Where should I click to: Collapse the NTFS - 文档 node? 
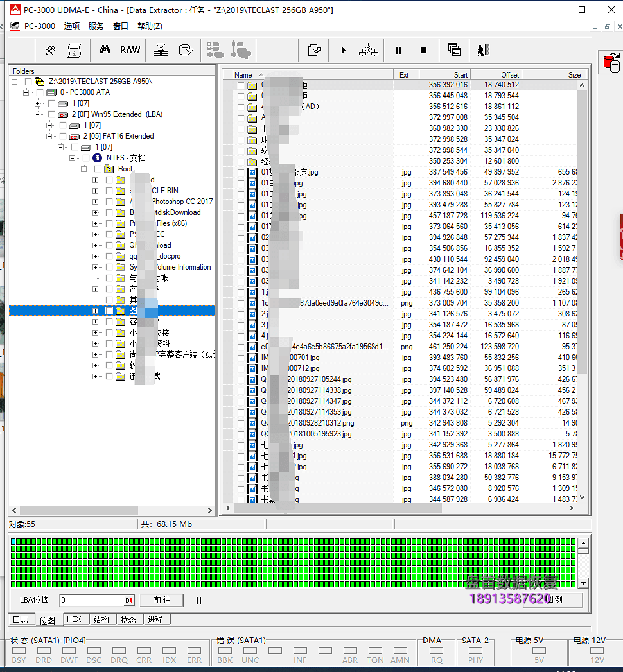pyautogui.click(x=73, y=158)
